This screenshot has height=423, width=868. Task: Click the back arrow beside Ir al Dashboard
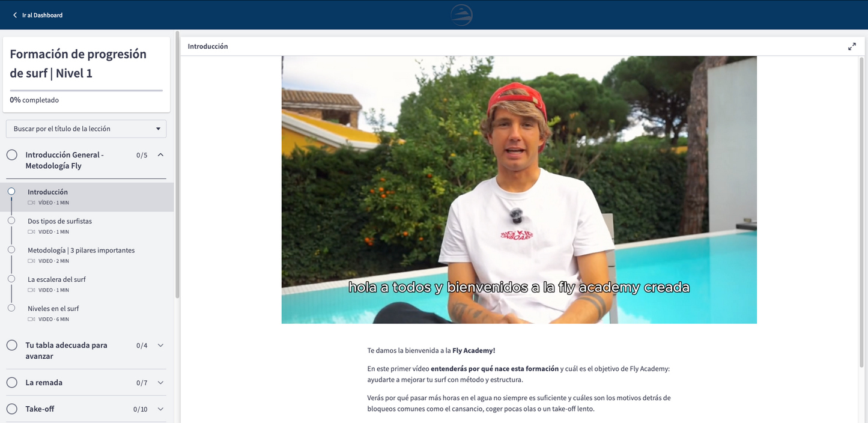tap(15, 15)
